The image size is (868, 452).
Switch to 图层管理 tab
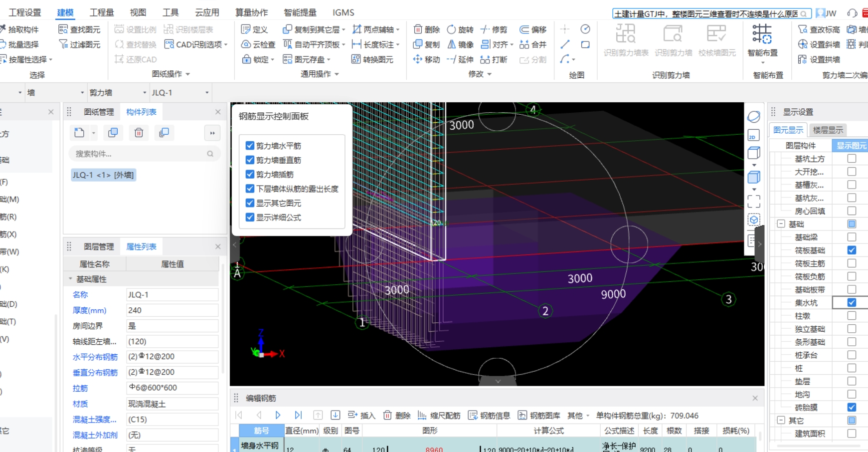click(x=99, y=246)
